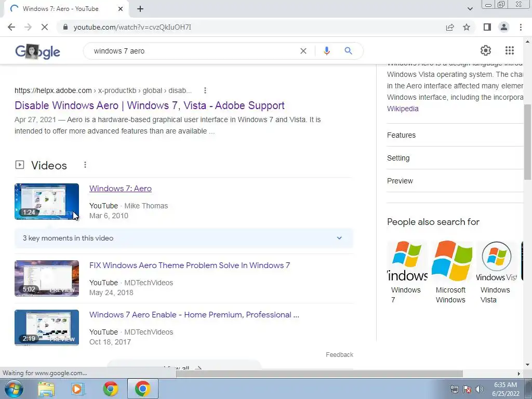Open the tab search chevron
This screenshot has width=532, height=399.
click(x=470, y=9)
